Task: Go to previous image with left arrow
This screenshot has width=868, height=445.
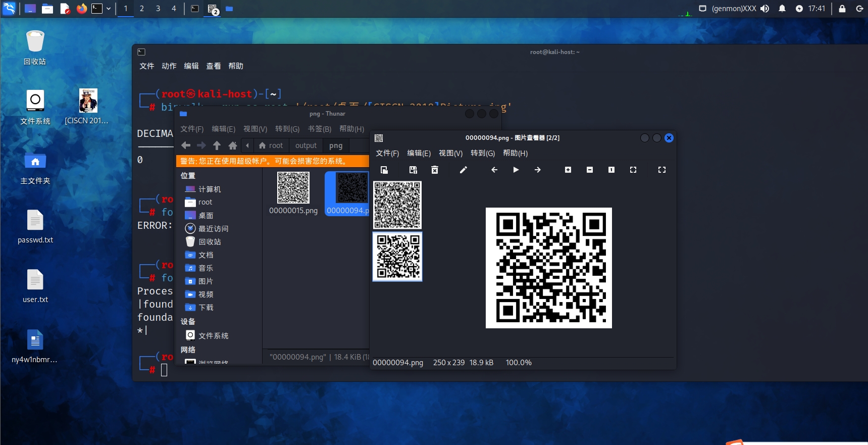Action: pyautogui.click(x=494, y=170)
